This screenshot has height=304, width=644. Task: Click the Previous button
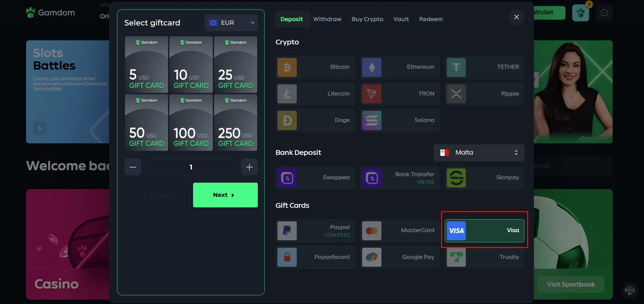coord(157,195)
